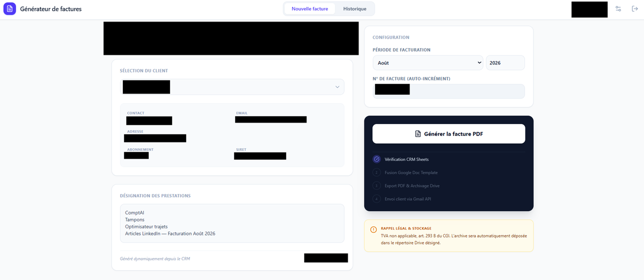Click the orange warning icon in legal reminder
This screenshot has width=644, height=280.
point(374,229)
